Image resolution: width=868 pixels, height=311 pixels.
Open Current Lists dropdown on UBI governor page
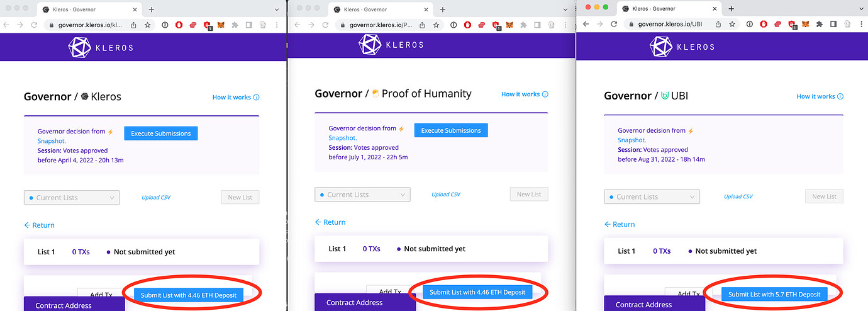pos(652,196)
